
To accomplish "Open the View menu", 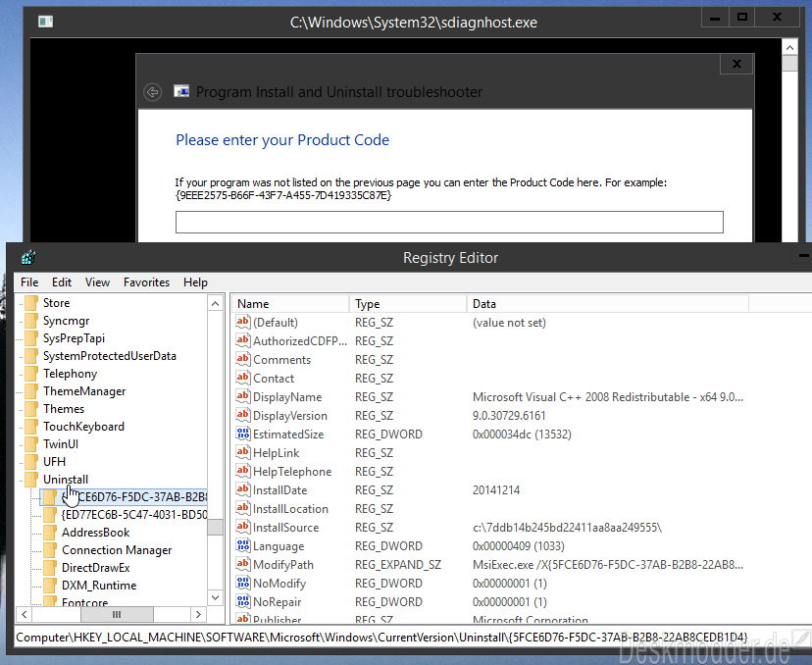I will 97,282.
